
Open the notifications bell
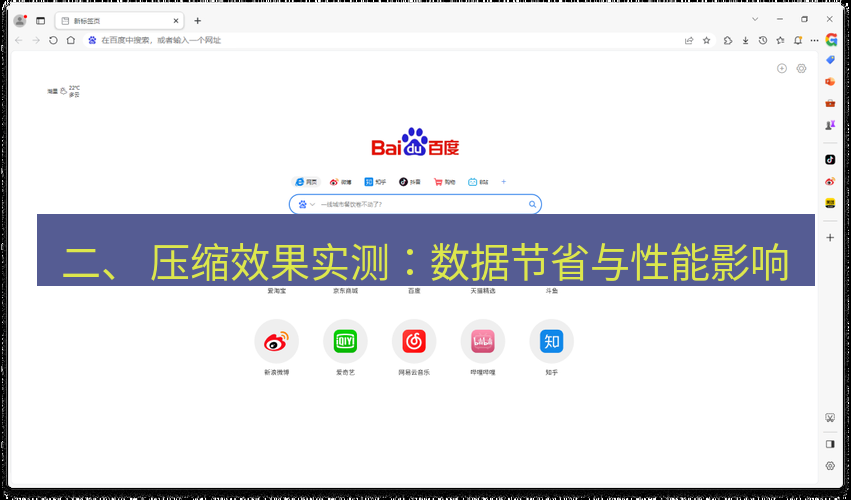798,40
